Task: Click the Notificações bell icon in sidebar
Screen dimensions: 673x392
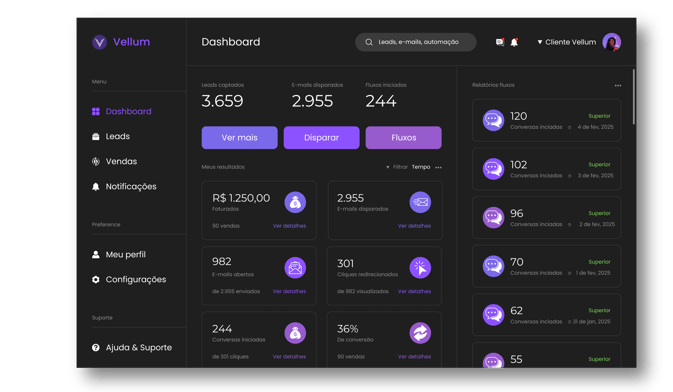Action: point(96,186)
